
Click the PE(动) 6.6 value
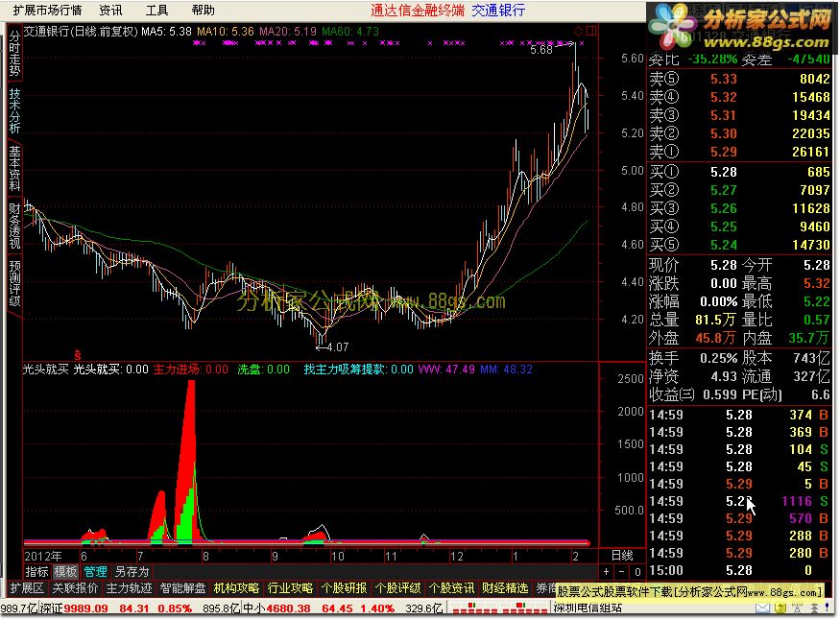pyautogui.click(x=820, y=394)
